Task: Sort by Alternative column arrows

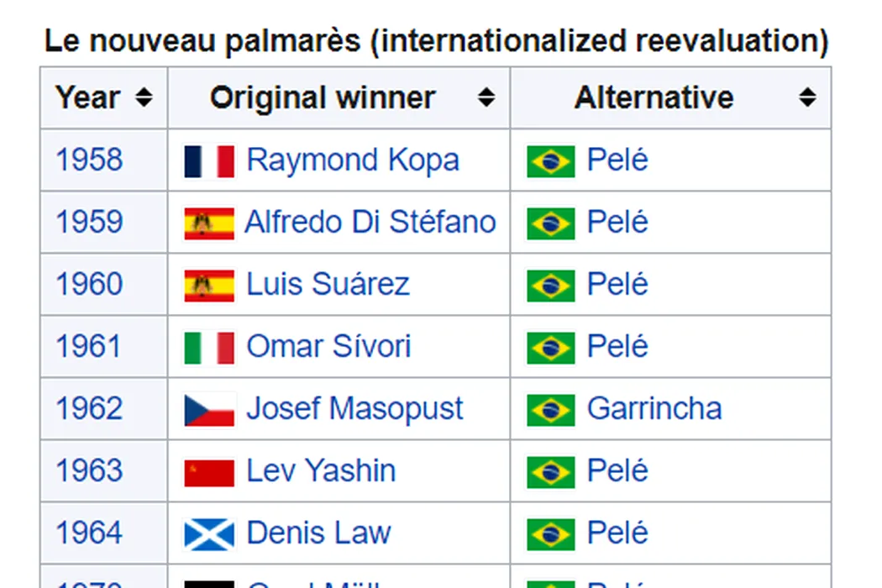Action: 807,97
